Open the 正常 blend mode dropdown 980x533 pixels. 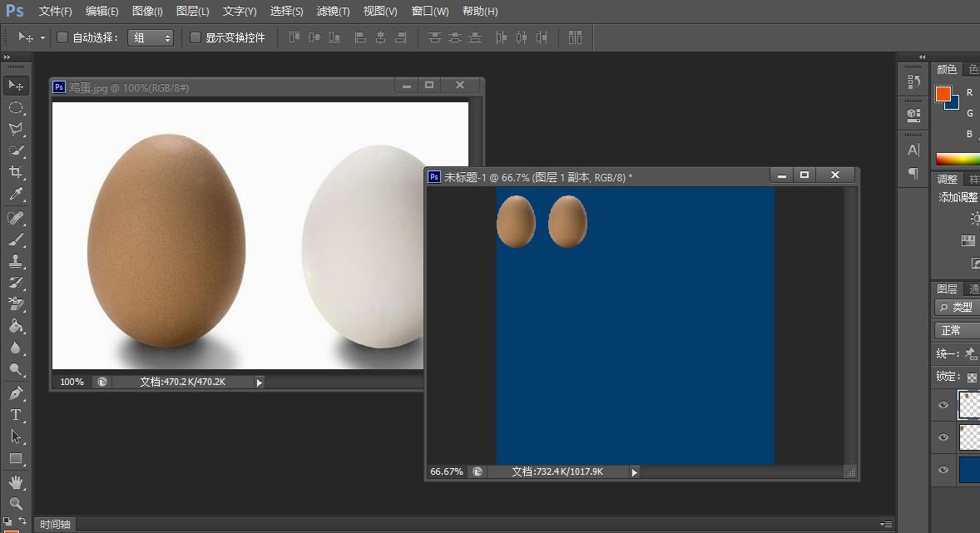957,330
